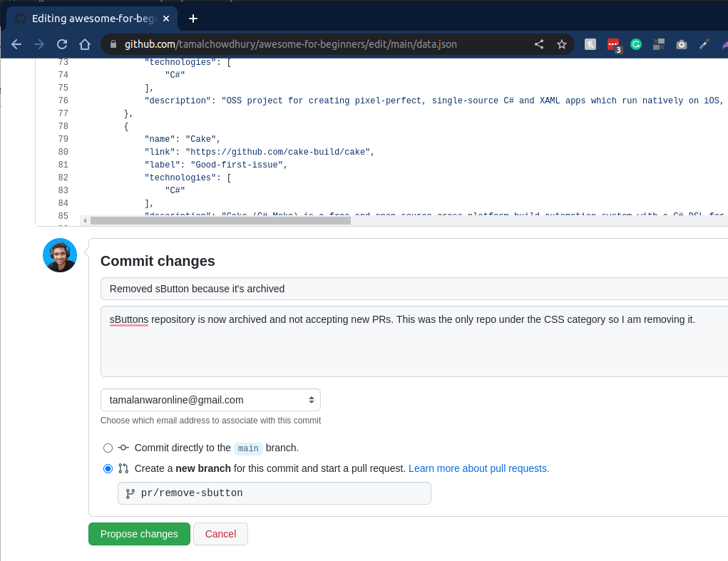The width and height of the screenshot is (728, 561).
Task: Open Learn more about pull requests link
Action: 478,468
